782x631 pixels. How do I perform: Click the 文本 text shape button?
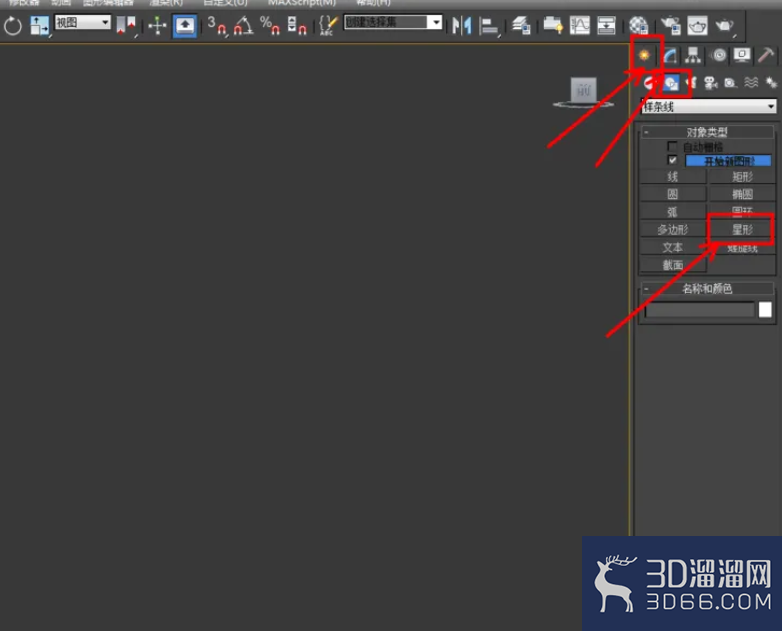[x=673, y=247]
